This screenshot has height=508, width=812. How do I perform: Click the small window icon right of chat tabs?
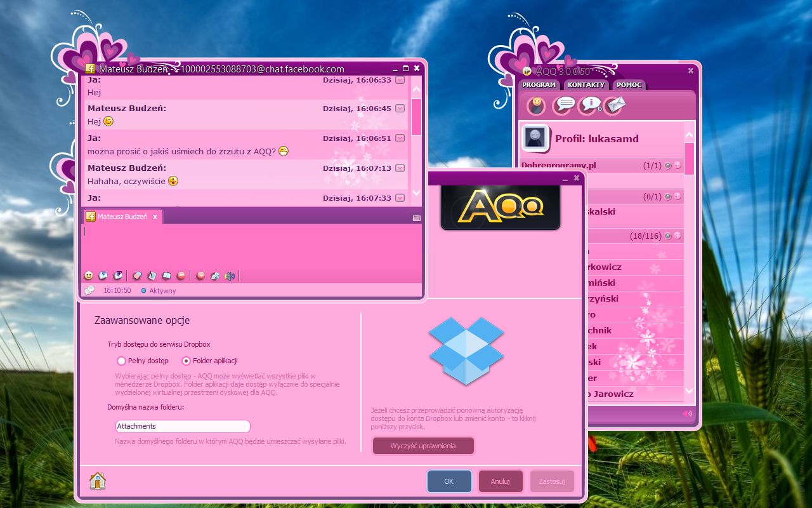[x=416, y=217]
